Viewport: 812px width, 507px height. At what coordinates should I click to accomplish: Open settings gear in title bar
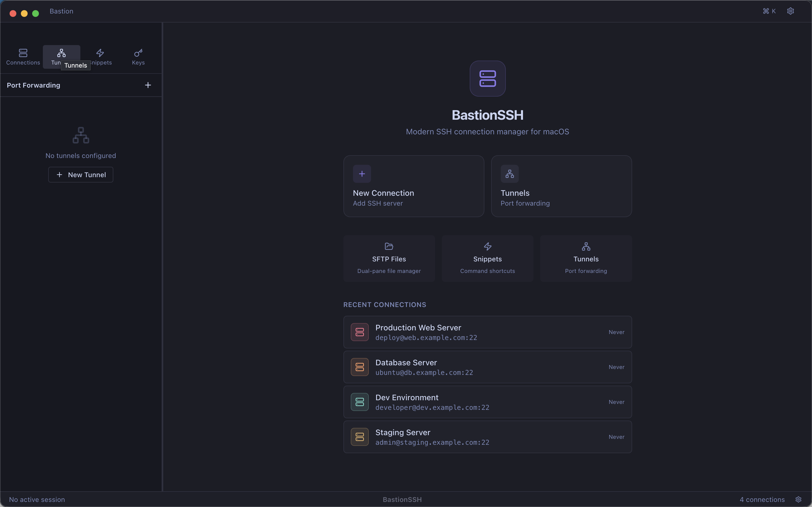click(790, 11)
